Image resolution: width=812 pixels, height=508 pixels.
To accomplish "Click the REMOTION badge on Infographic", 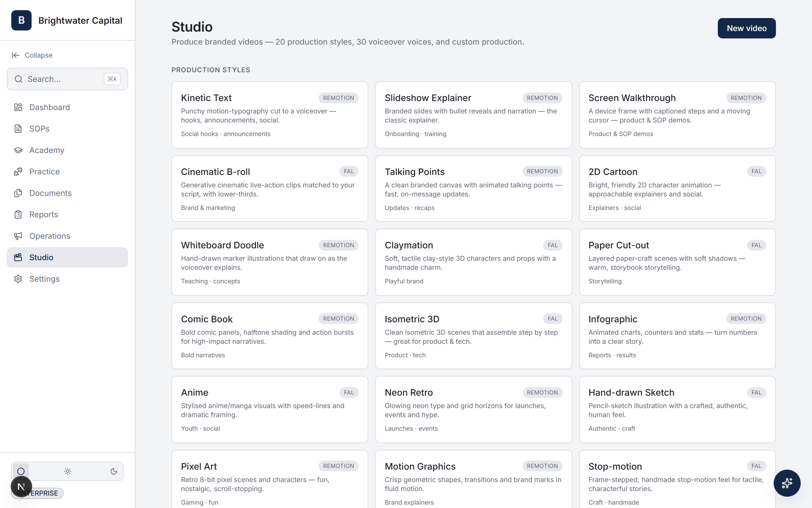I will [746, 319].
